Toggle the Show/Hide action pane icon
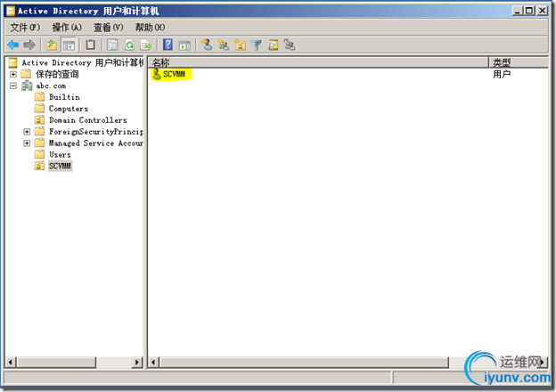Viewport: 556px width, 392px height. (x=184, y=45)
